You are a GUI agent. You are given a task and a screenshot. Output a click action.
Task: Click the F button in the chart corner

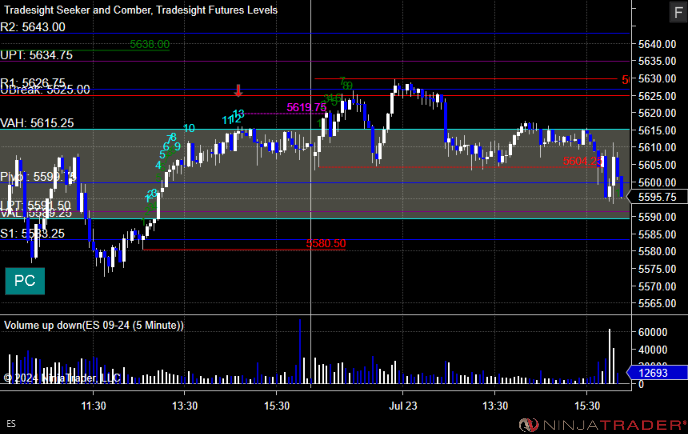click(678, 12)
